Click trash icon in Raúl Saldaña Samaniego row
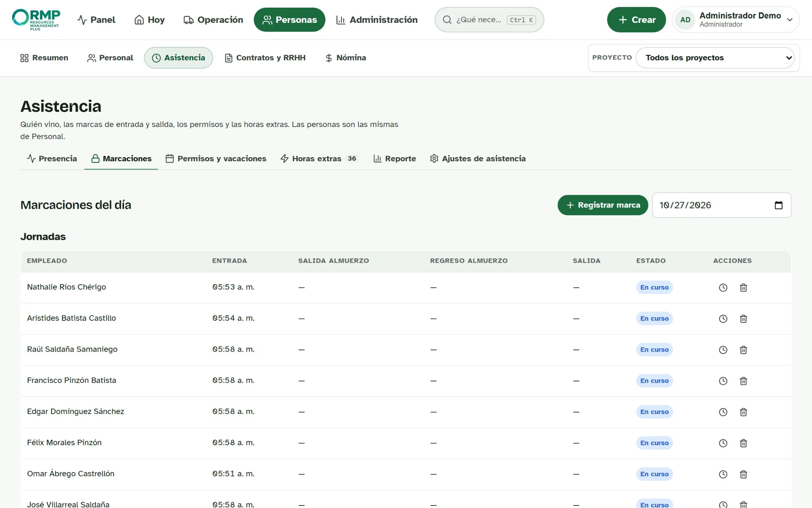Image resolution: width=812 pixels, height=508 pixels. point(743,350)
